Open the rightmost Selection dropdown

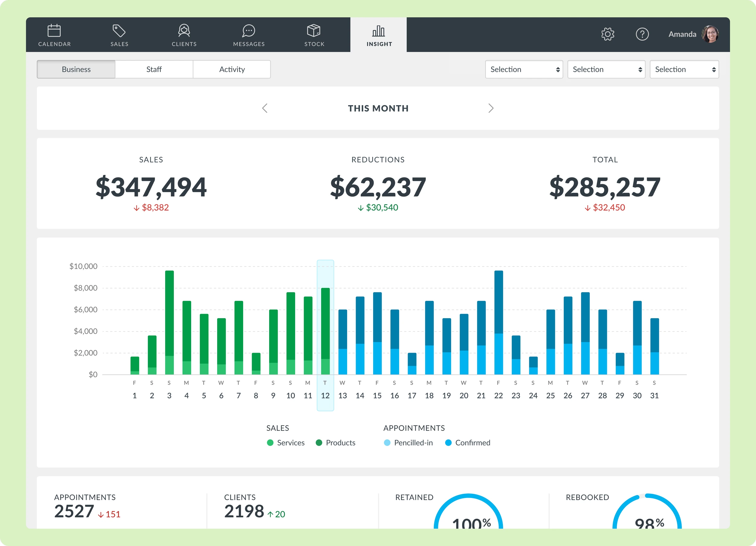click(684, 69)
